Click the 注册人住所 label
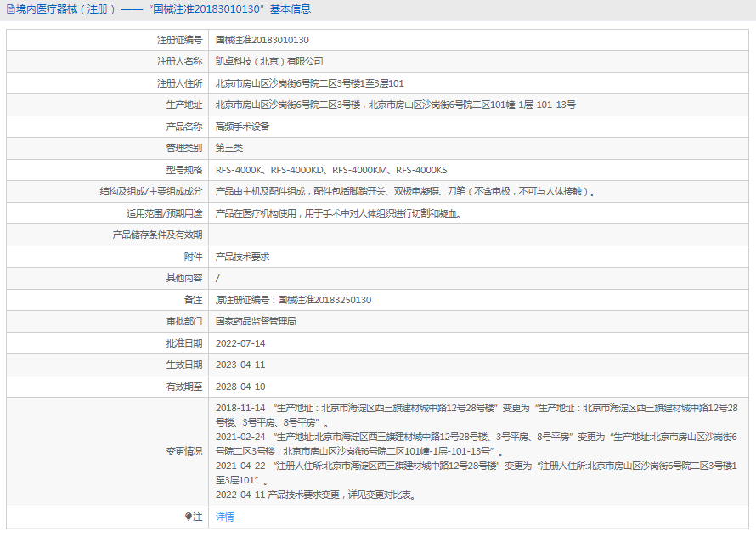This screenshot has width=756, height=537. pyautogui.click(x=180, y=83)
